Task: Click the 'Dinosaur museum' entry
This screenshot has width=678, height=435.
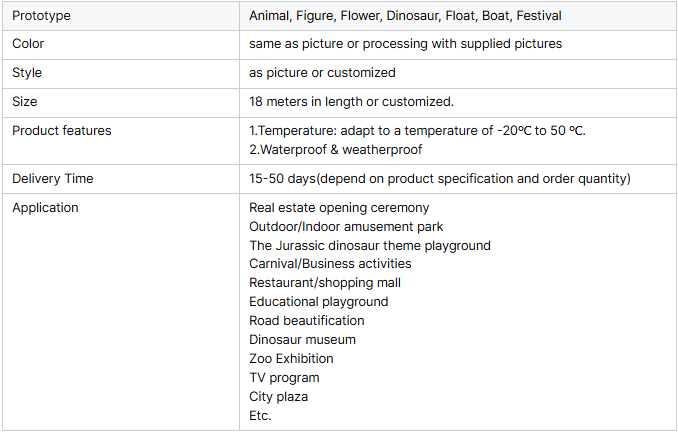Action: 302,340
